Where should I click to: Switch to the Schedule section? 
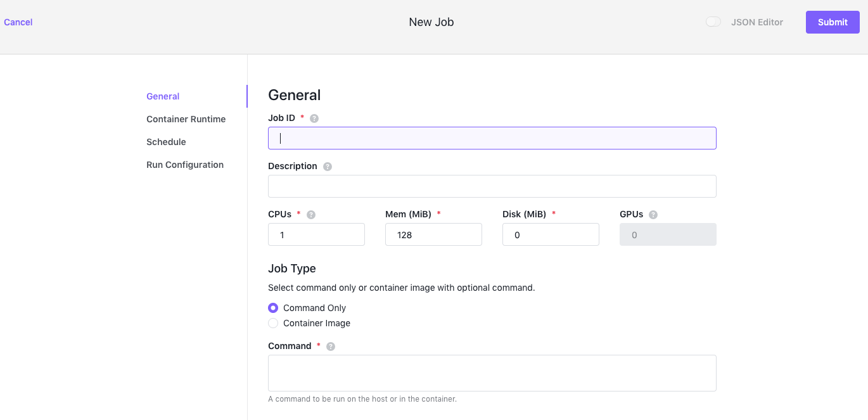click(166, 142)
